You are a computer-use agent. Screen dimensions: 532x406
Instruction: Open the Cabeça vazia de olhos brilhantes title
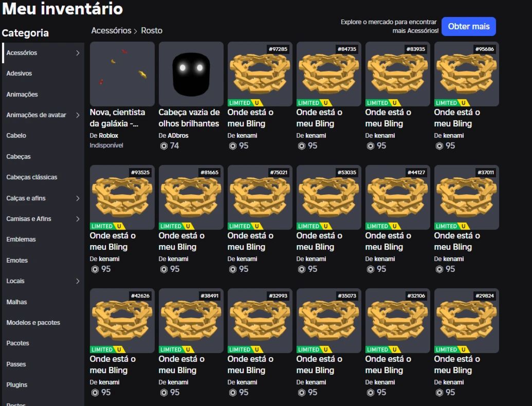point(189,118)
